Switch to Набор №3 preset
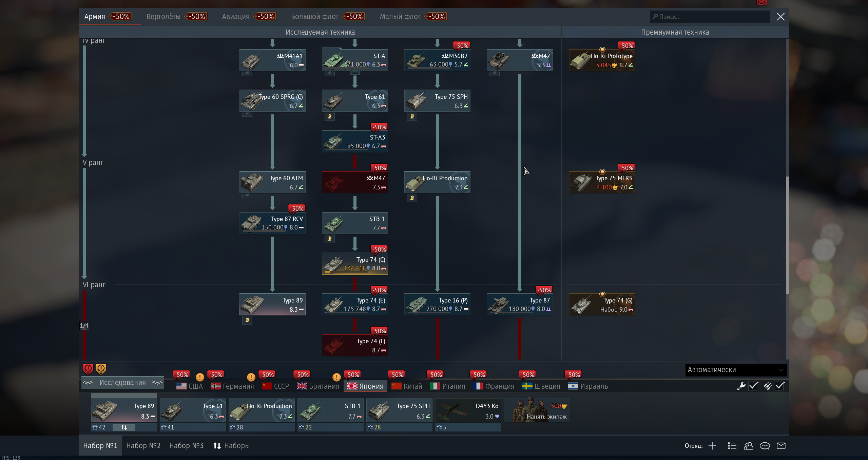Image resolution: width=868 pixels, height=460 pixels. coord(187,446)
